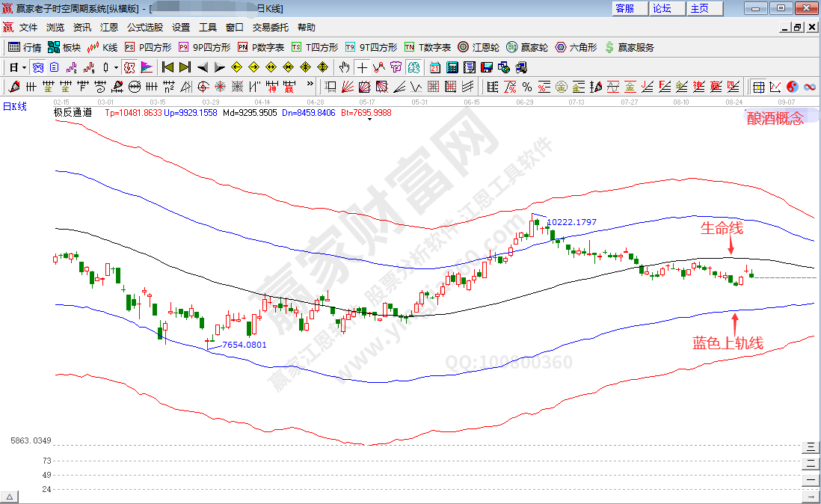Expand the candlestick style dropdown arrow

116,67
